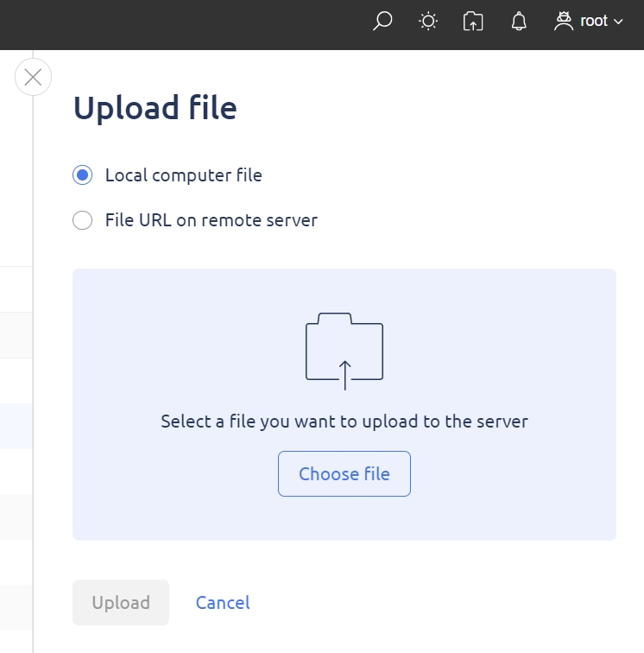644x653 pixels.
Task: Open the root username menu
Action: click(x=594, y=21)
